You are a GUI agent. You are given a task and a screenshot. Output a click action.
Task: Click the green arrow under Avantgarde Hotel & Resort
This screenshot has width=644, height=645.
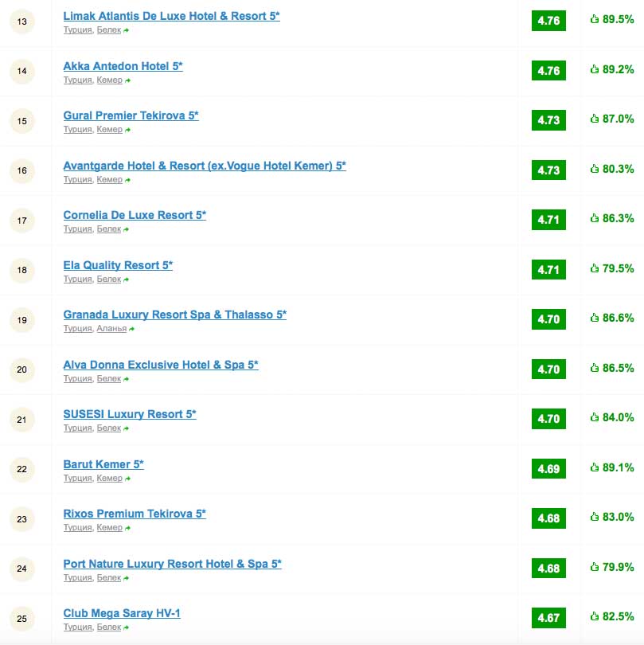(x=127, y=180)
